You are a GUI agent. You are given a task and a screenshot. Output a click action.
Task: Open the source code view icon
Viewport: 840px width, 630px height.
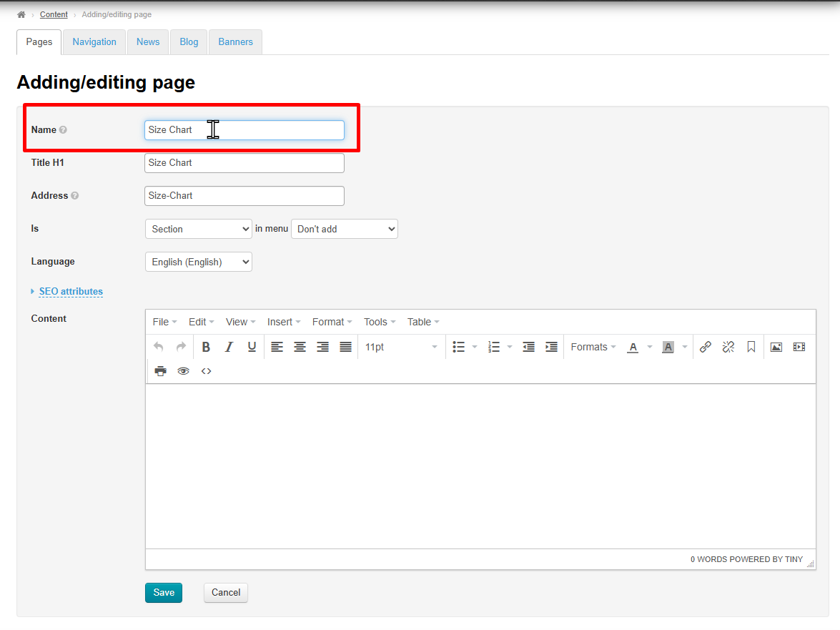[x=206, y=371]
